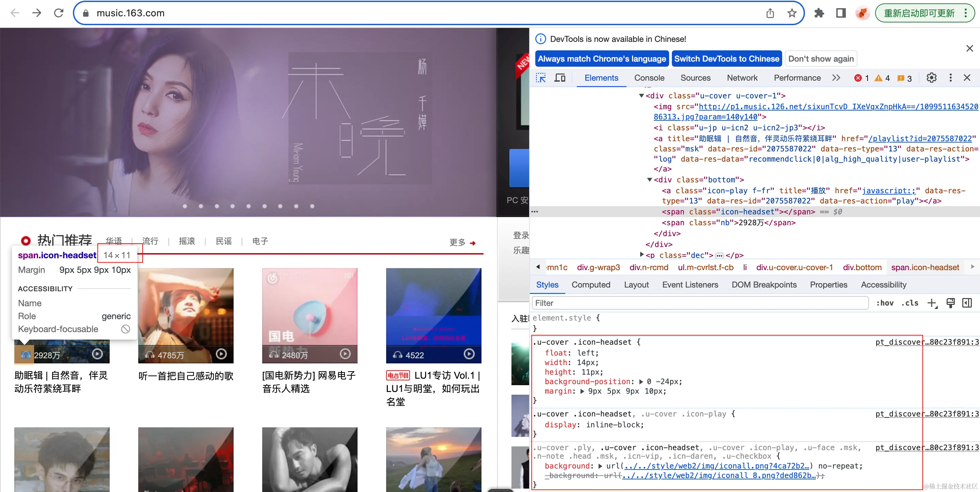This screenshot has width=980, height=492.
Task: Play the 2928万 playlist with its play icon
Action: (97, 354)
